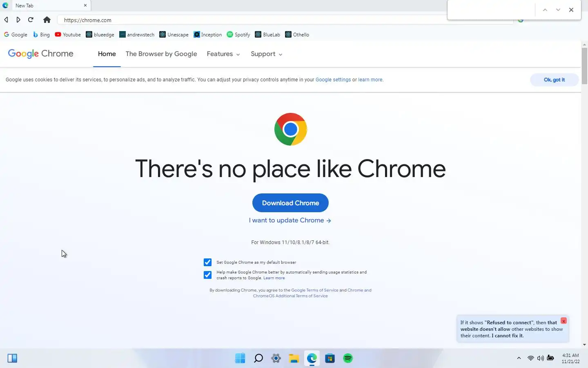Open the BlueLab bookmark
The height and width of the screenshot is (368, 588).
267,35
